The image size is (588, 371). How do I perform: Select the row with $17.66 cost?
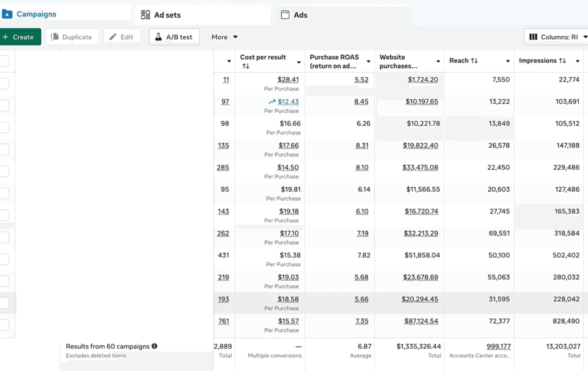4,149
